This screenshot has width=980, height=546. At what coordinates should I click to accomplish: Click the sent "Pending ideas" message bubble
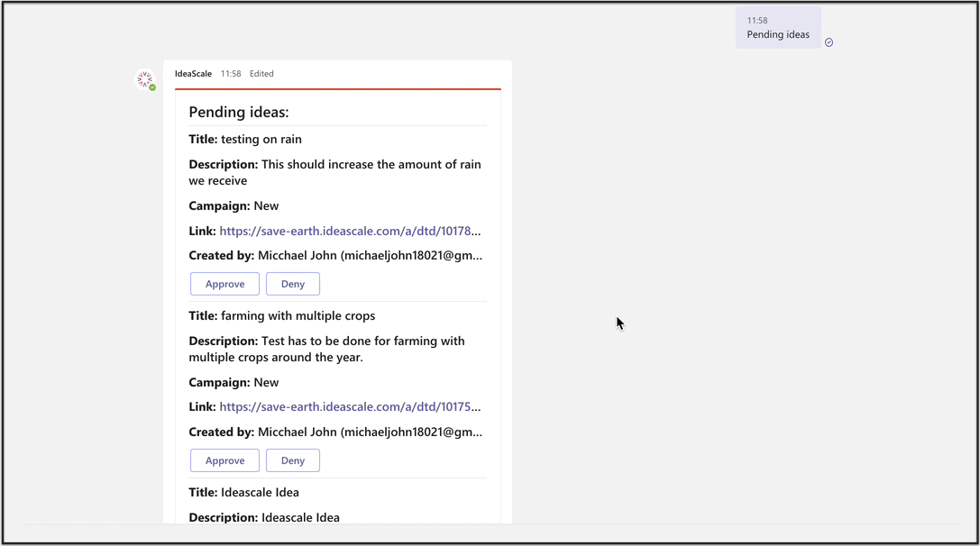point(778,28)
